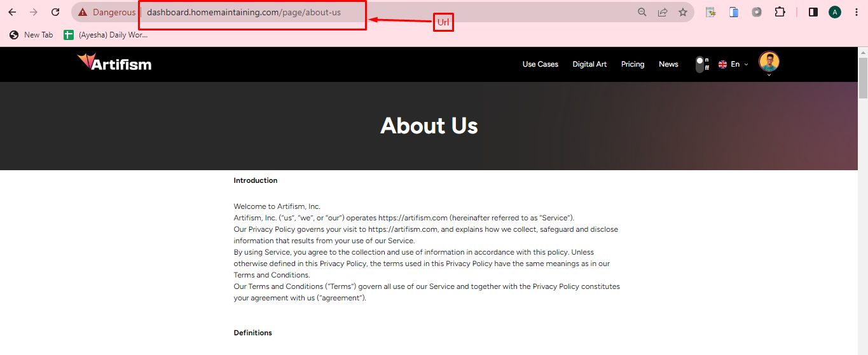868x355 pixels.
Task: Expand the En language dropdown
Action: tap(733, 64)
